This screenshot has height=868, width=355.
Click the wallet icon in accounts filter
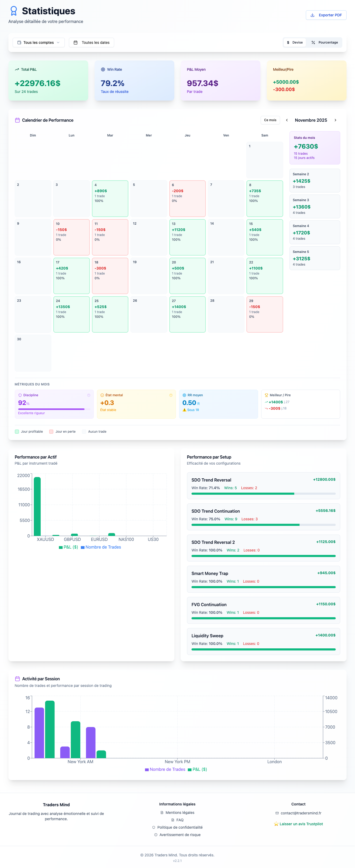pos(19,43)
